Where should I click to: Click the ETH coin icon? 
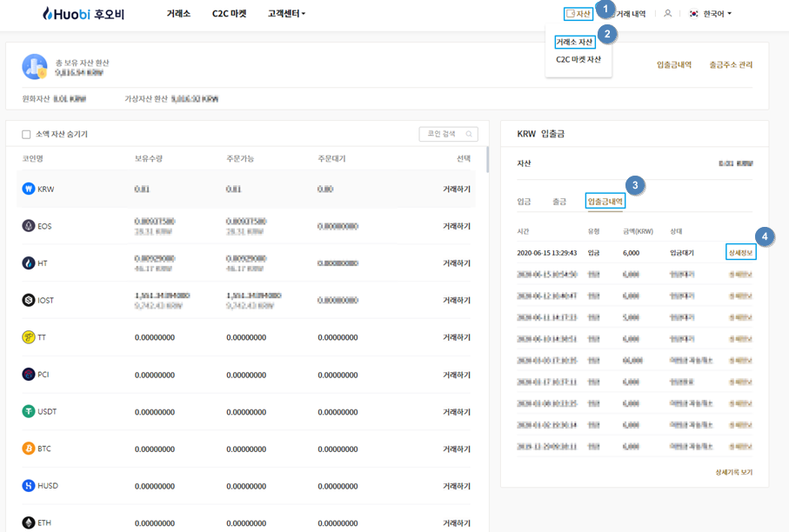[x=29, y=522]
